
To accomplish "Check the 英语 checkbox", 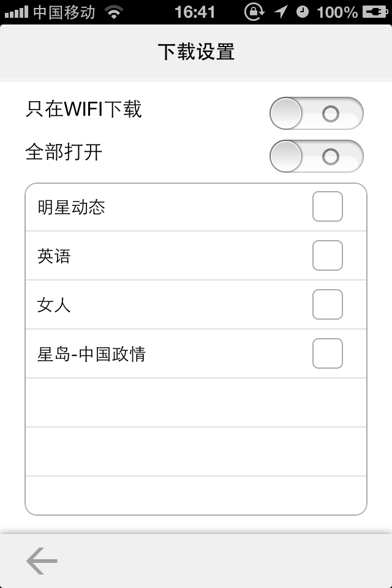I will 328,255.
